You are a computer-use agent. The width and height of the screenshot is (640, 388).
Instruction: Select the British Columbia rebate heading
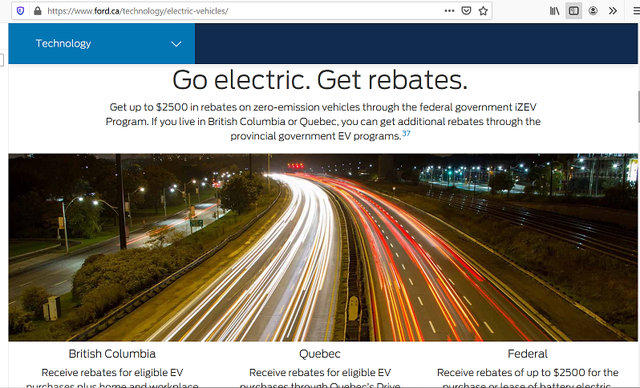112,354
